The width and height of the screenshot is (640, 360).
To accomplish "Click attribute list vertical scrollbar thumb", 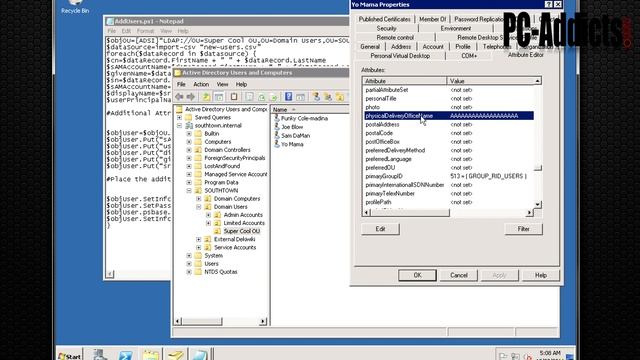I will [x=538, y=168].
